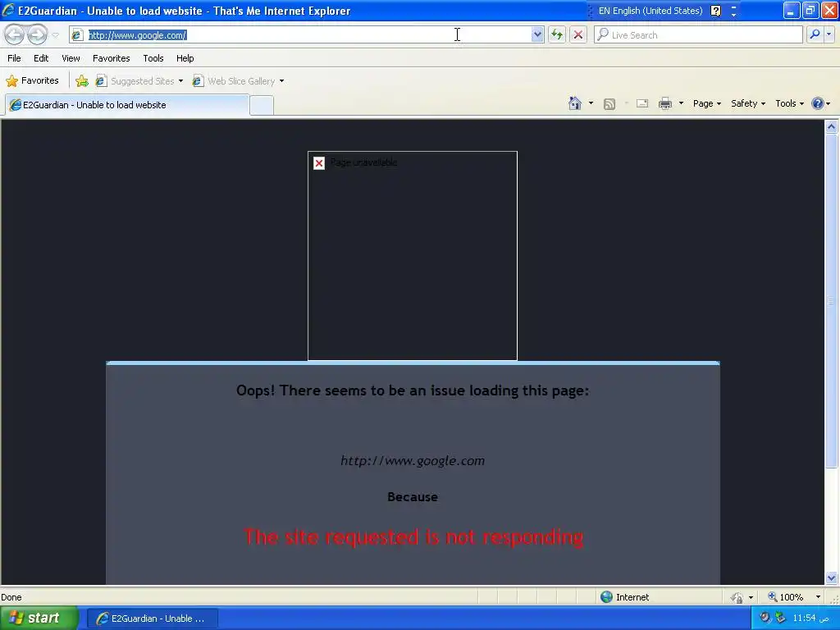Open the search provider options dropdown
Image resolution: width=840 pixels, height=630 pixels.
coord(829,34)
